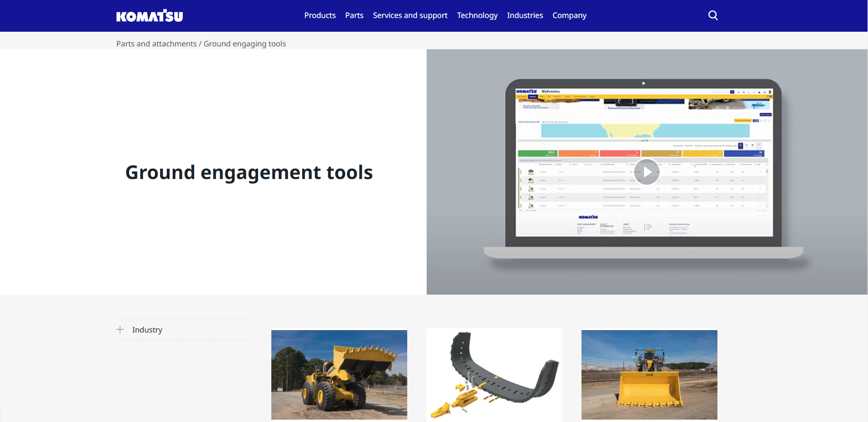Expand the Industry filter plus icon

120,330
